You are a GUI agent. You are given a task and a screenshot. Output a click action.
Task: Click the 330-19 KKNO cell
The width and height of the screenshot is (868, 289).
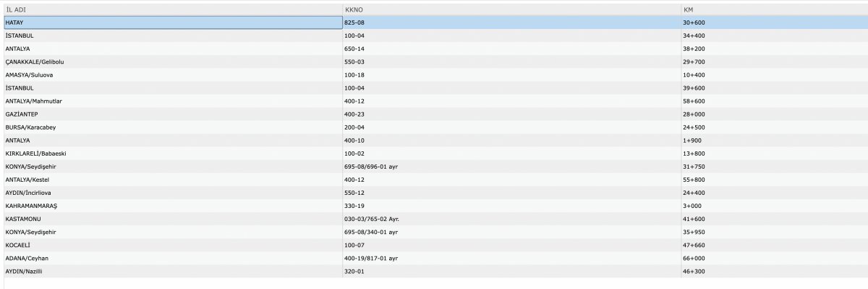click(511, 206)
